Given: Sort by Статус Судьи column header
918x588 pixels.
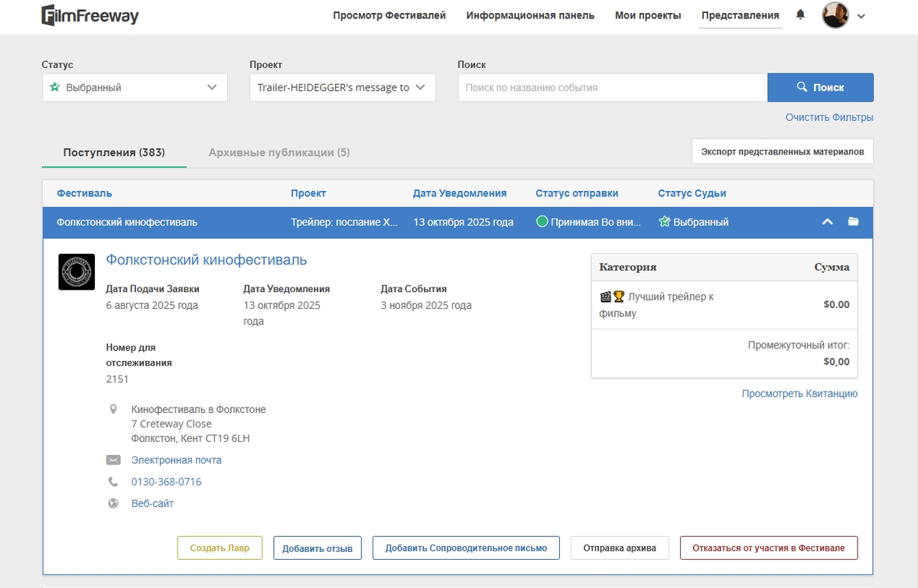Looking at the screenshot, I should (x=692, y=193).
